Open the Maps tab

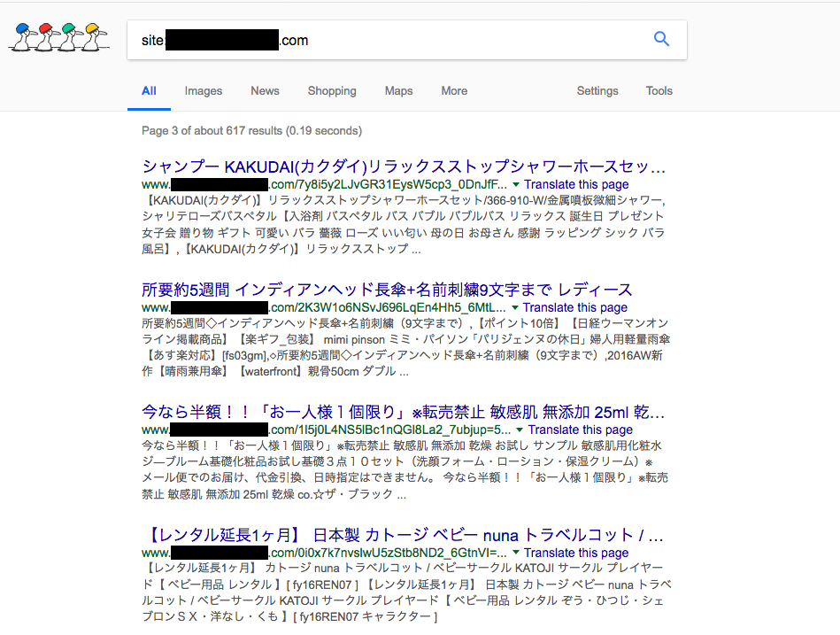coord(398,91)
